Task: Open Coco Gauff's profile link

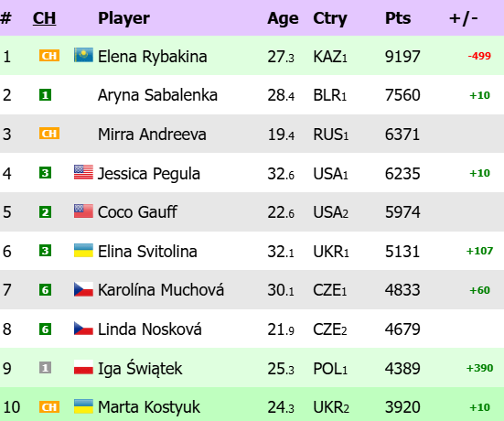Action: (x=137, y=212)
